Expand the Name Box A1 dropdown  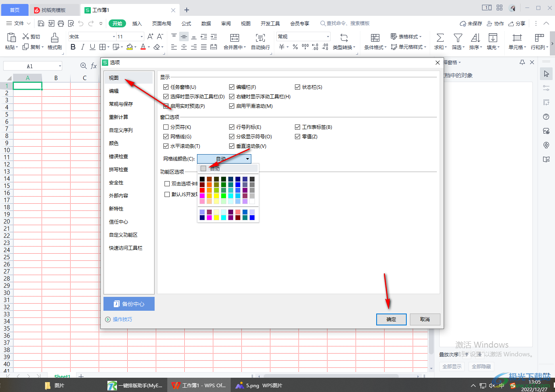click(60, 66)
